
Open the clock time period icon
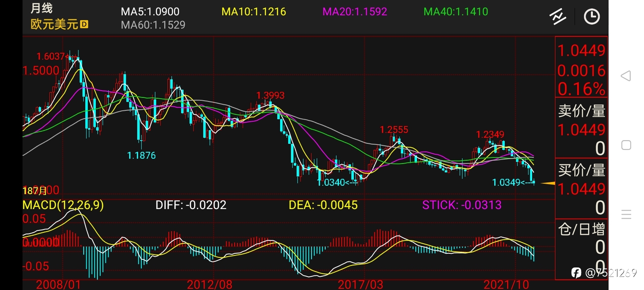pos(592,17)
